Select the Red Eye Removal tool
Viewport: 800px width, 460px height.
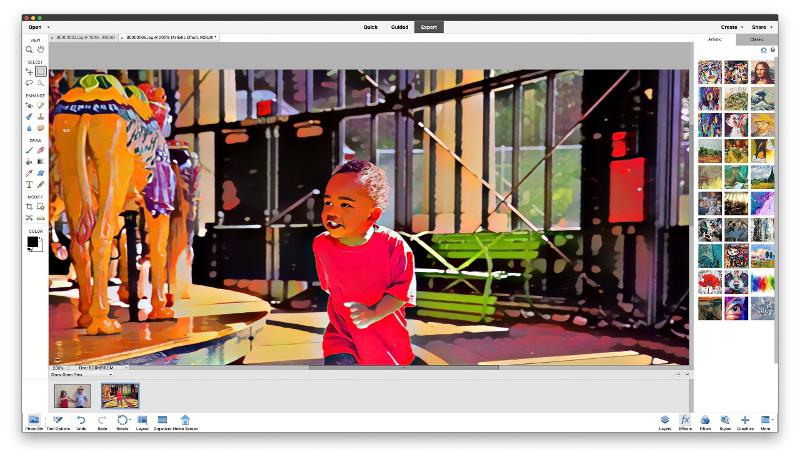tap(29, 106)
